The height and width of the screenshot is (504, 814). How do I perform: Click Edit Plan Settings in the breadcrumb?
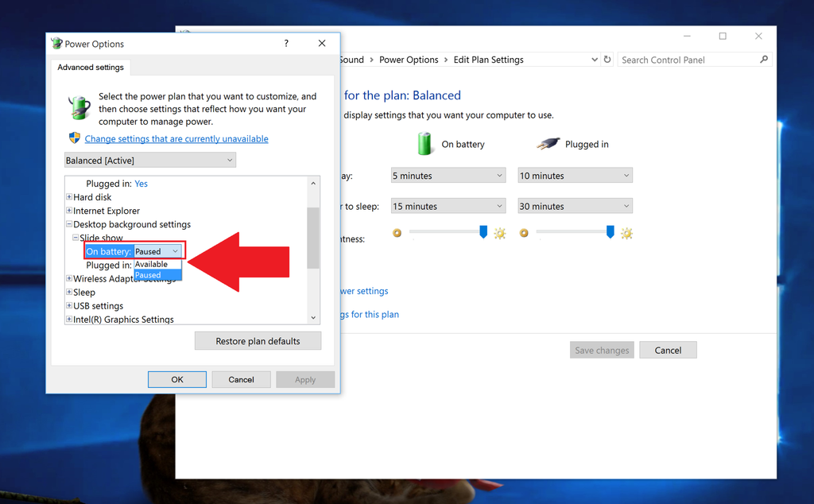[x=490, y=59]
